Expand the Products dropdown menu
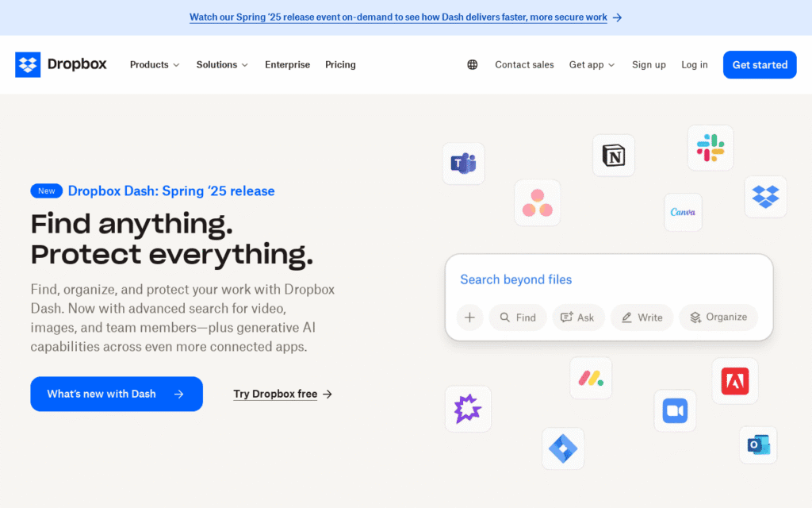Screen dimensions: 812x508 tap(155, 65)
